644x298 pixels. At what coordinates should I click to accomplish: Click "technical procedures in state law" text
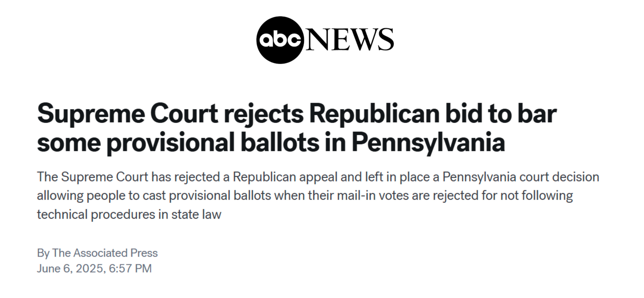click(129, 214)
